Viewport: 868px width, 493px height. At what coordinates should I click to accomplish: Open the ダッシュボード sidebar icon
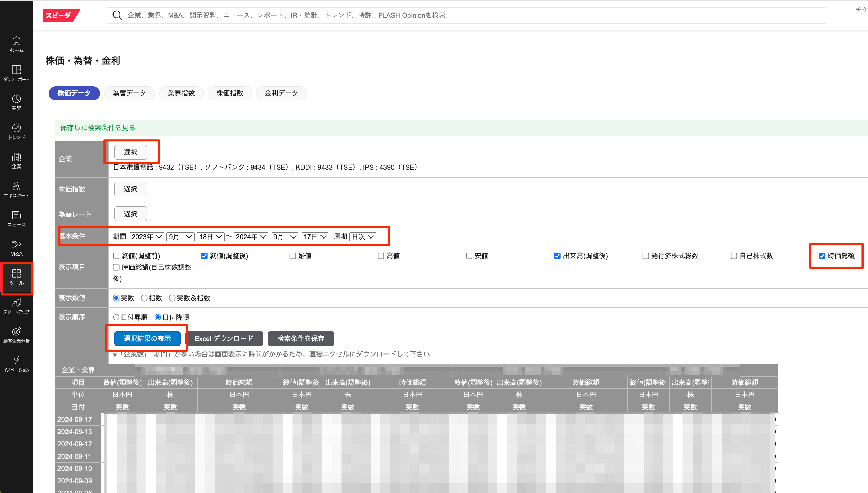[16, 73]
